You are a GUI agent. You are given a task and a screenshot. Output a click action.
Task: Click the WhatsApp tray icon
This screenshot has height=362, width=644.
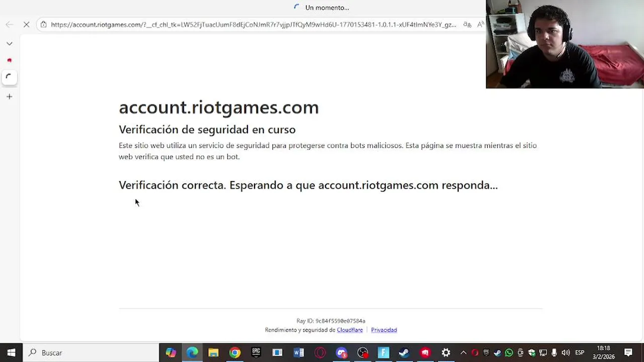(509, 352)
